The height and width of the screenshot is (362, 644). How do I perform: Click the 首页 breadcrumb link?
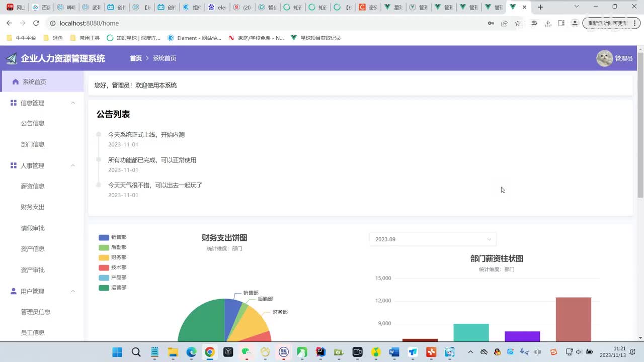click(x=136, y=58)
